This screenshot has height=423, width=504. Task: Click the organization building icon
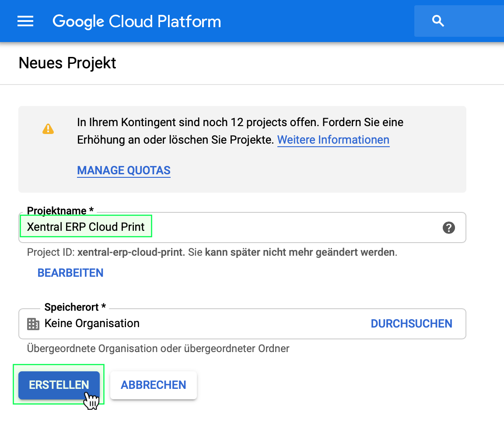[33, 324]
